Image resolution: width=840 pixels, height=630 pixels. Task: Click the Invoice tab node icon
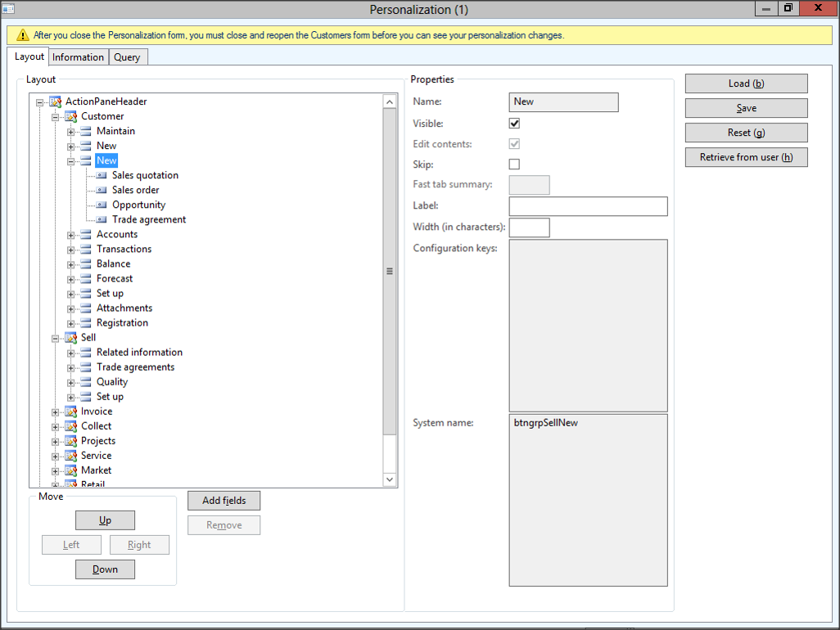70,412
